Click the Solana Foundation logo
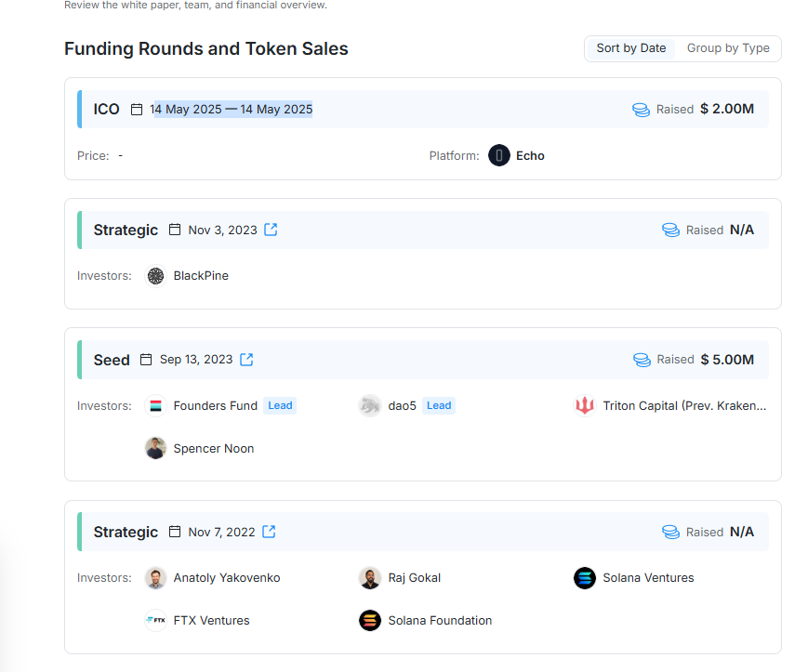 [369, 621]
